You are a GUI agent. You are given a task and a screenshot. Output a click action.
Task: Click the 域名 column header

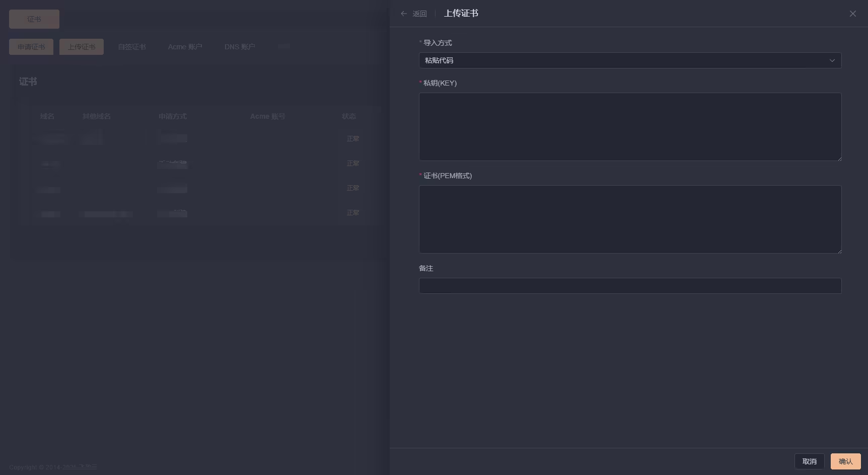[x=47, y=116]
